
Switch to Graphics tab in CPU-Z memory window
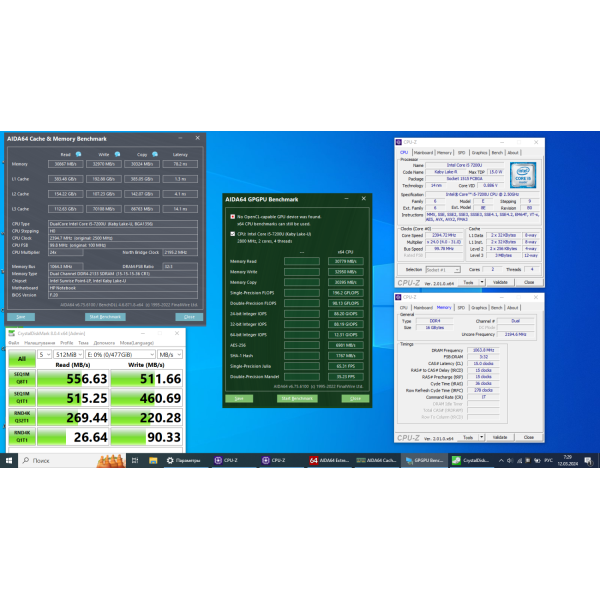[x=479, y=308]
